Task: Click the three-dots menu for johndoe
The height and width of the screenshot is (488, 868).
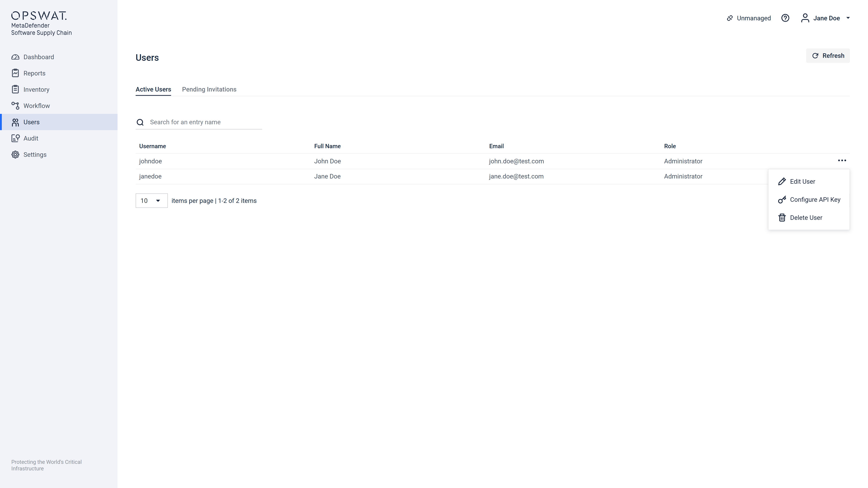Action: pos(842,161)
